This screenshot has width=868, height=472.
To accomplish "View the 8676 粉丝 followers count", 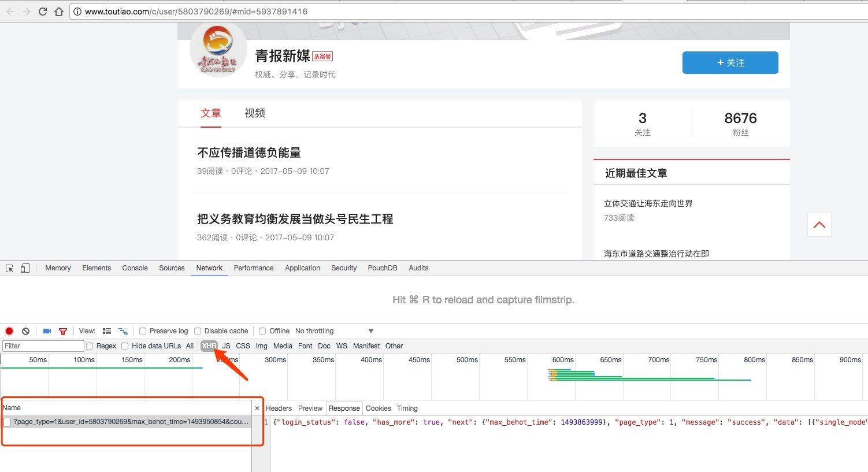I will pyautogui.click(x=740, y=124).
